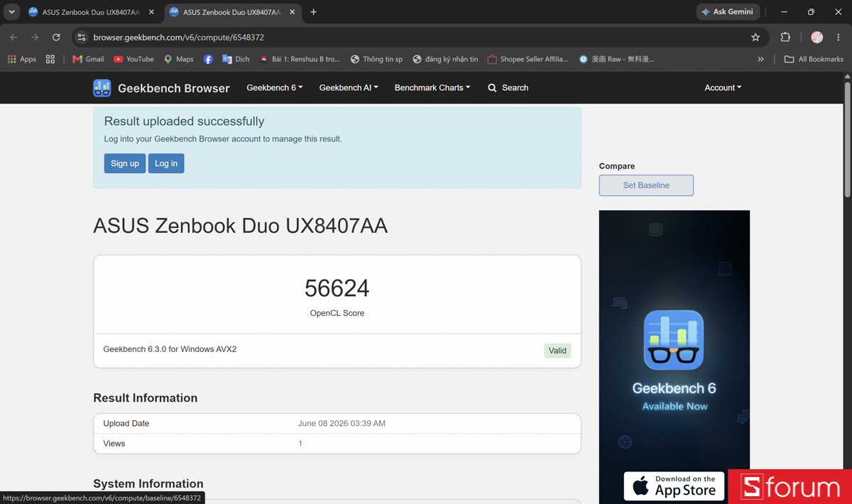852x504 pixels.
Task: Click the Set Baseline button
Action: [646, 185]
